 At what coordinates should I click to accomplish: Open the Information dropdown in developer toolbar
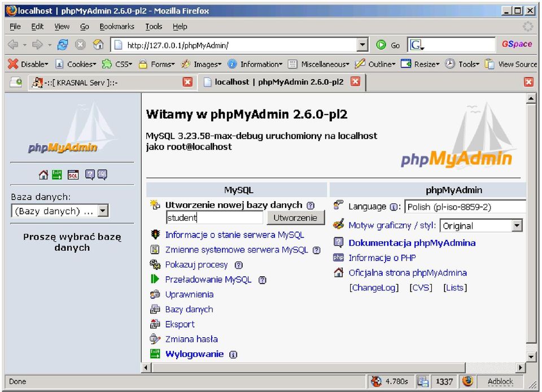[255, 64]
